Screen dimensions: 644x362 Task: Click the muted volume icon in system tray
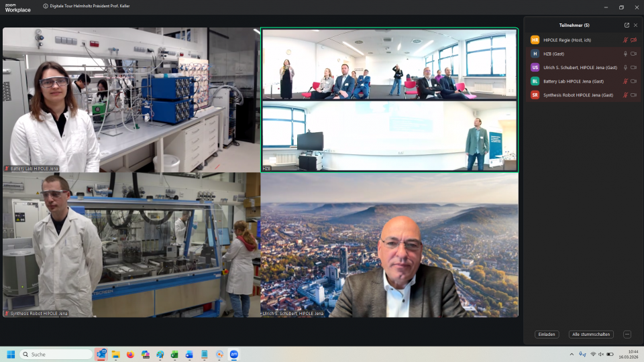pos(601,354)
